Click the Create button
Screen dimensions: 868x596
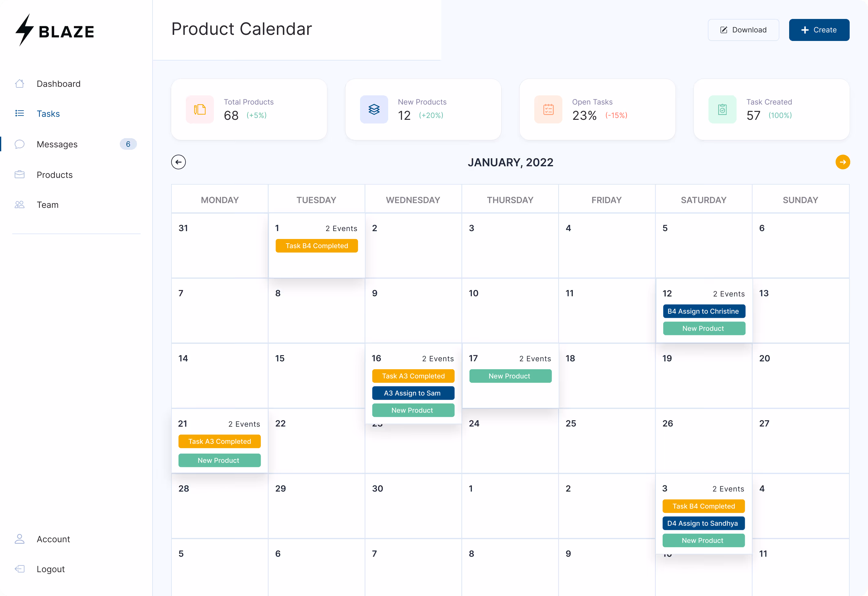819,30
